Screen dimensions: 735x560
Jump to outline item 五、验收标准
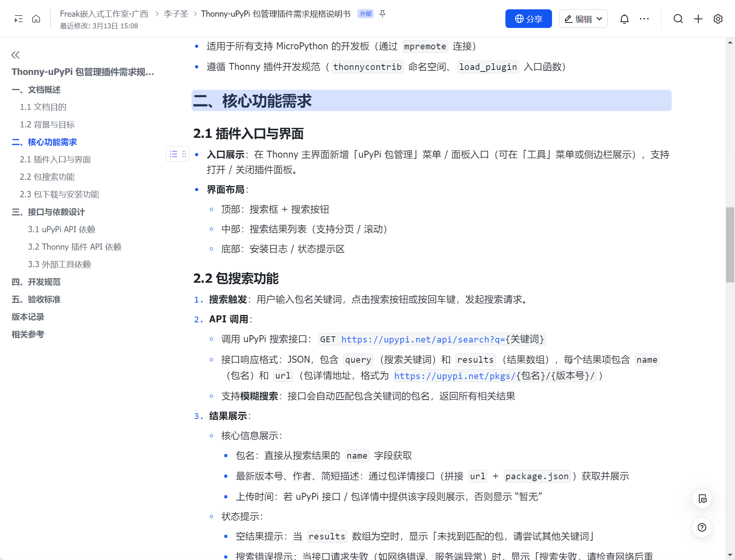point(36,299)
